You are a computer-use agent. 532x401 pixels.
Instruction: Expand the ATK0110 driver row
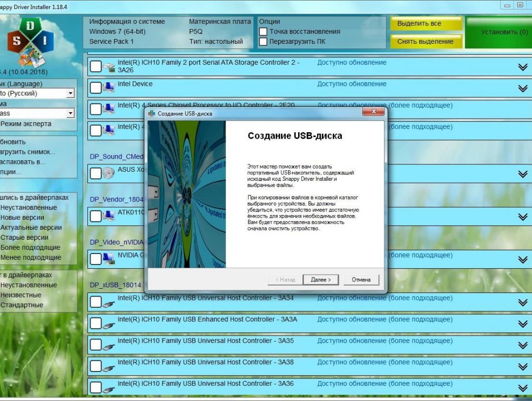[523, 217]
